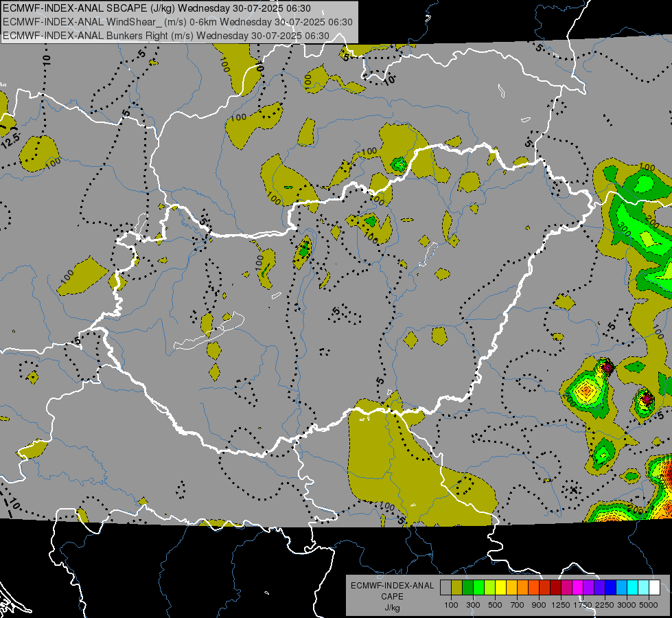Click the Lake Balaton outline on map
Image resolution: width=672 pixels, height=618 pixels.
[209, 332]
